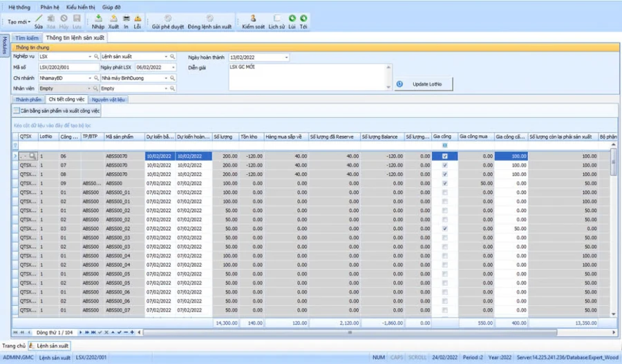This screenshot has width=622, height=364.
Task: Open the second Empty Nhân viên dropdown arrow
Action: point(166,88)
